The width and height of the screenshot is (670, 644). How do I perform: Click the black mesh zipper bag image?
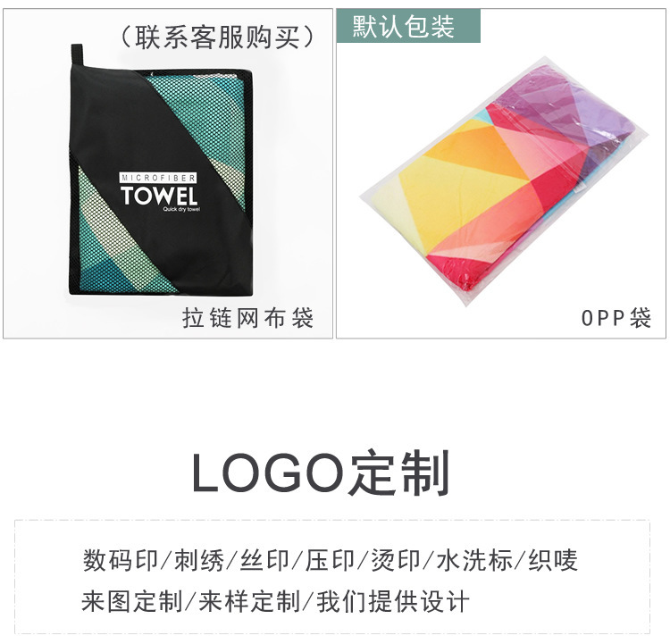(x=160, y=171)
